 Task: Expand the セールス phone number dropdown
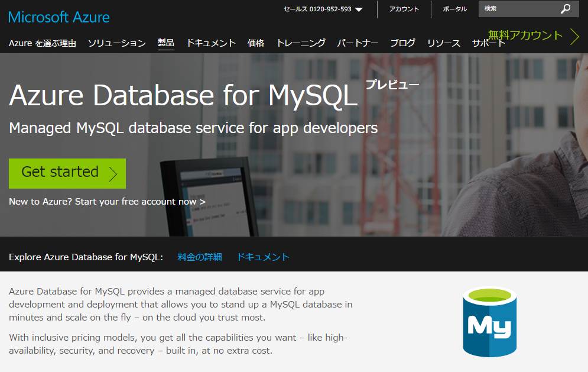coord(359,9)
